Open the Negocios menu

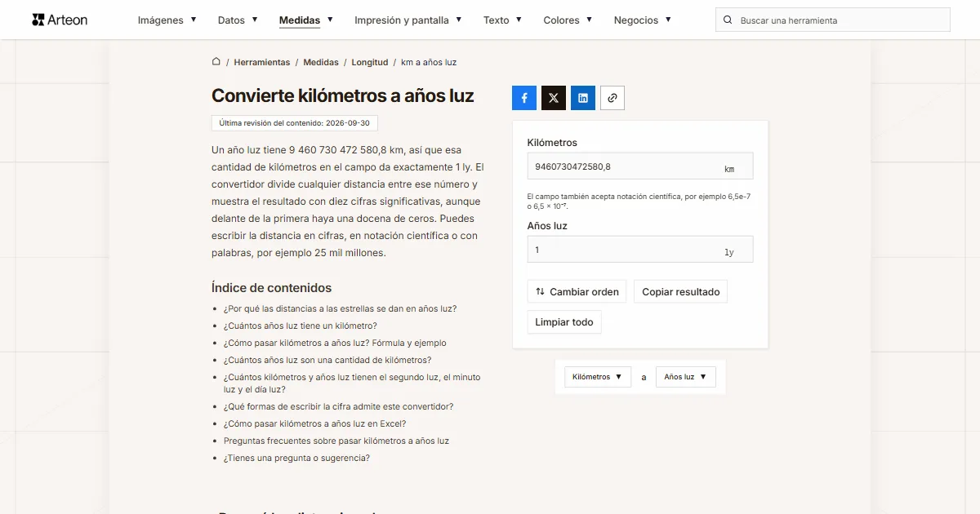click(x=643, y=20)
